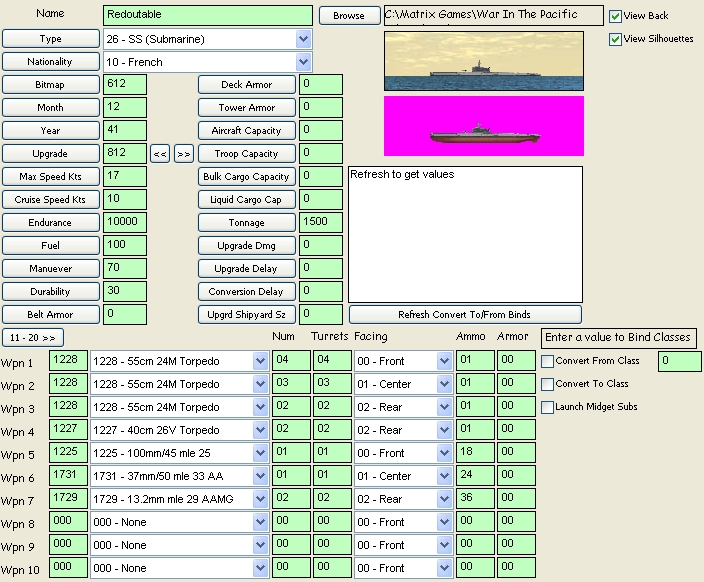Click the Liquid Cargo Cap button

click(247, 199)
